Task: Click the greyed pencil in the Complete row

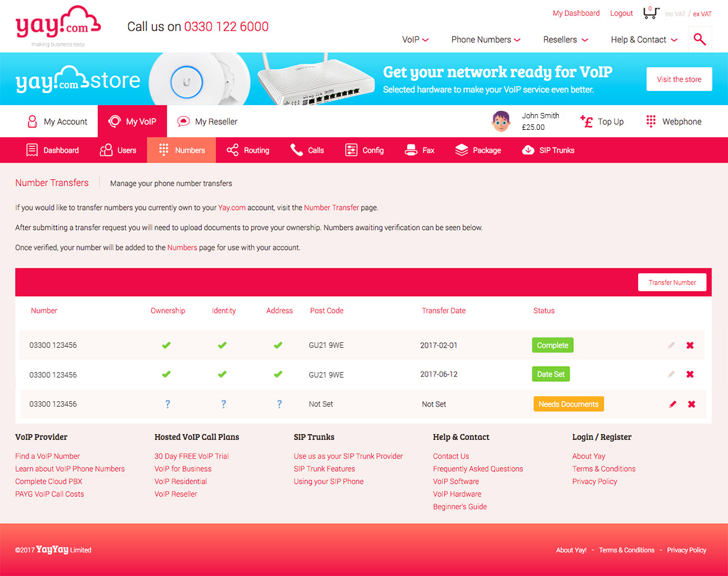Action: [x=671, y=345]
